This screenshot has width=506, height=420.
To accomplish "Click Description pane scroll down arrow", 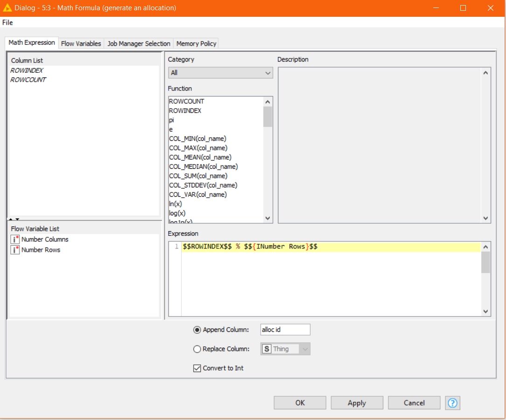I will (485, 218).
